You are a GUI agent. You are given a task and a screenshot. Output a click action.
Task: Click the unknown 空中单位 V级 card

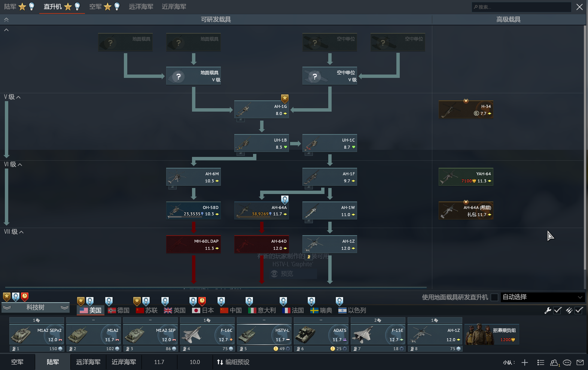coord(329,76)
